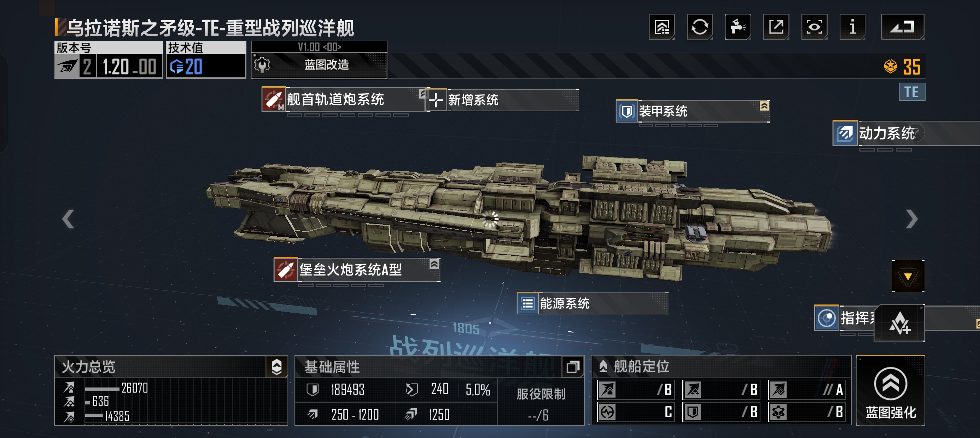The width and height of the screenshot is (980, 438).
Task: Toggle the eye-focus camera view icon
Action: coord(814,27)
